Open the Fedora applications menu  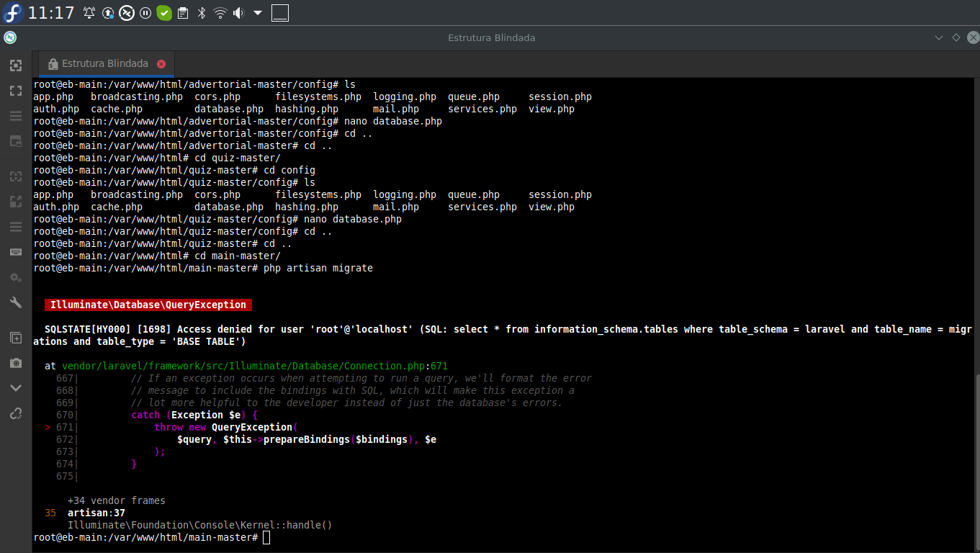tap(12, 12)
